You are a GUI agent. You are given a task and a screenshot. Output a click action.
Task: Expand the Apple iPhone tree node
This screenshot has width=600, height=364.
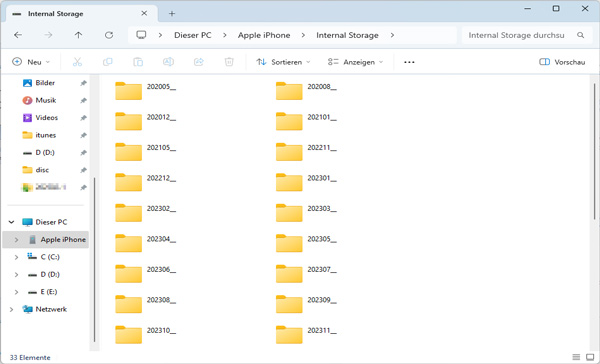click(16, 240)
